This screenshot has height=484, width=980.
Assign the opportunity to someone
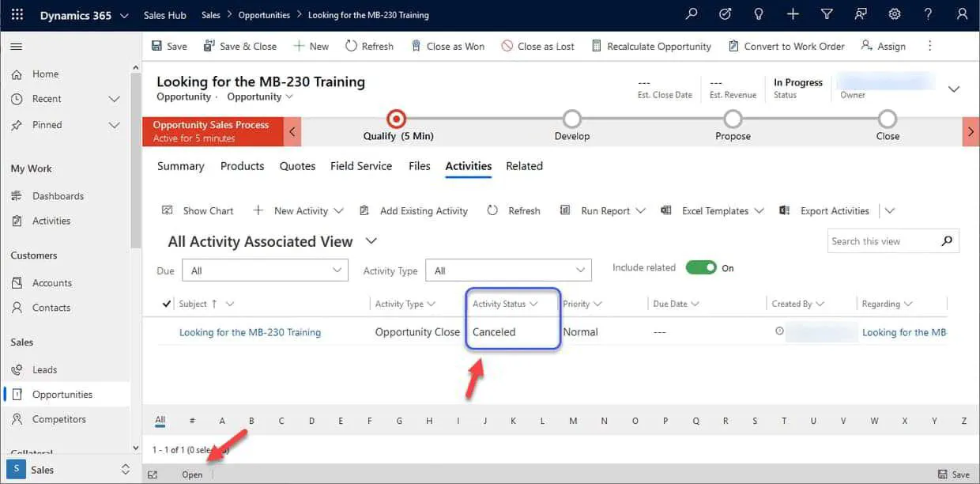click(884, 46)
